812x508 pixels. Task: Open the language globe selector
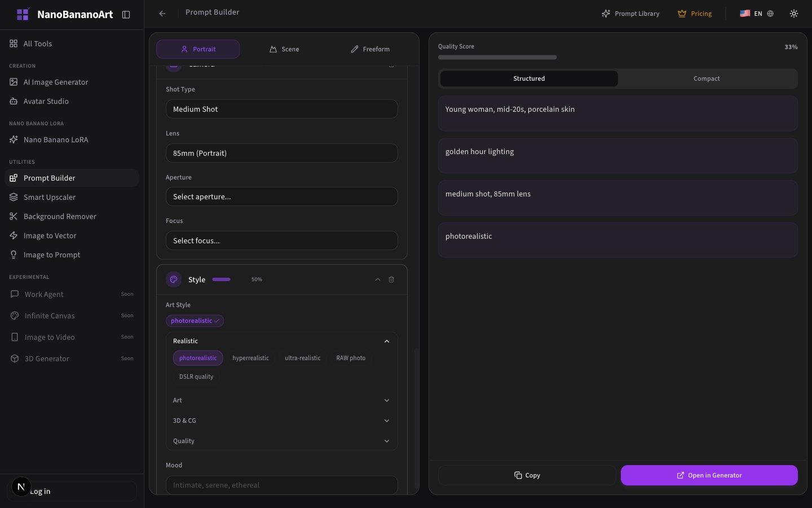pyautogui.click(x=770, y=14)
